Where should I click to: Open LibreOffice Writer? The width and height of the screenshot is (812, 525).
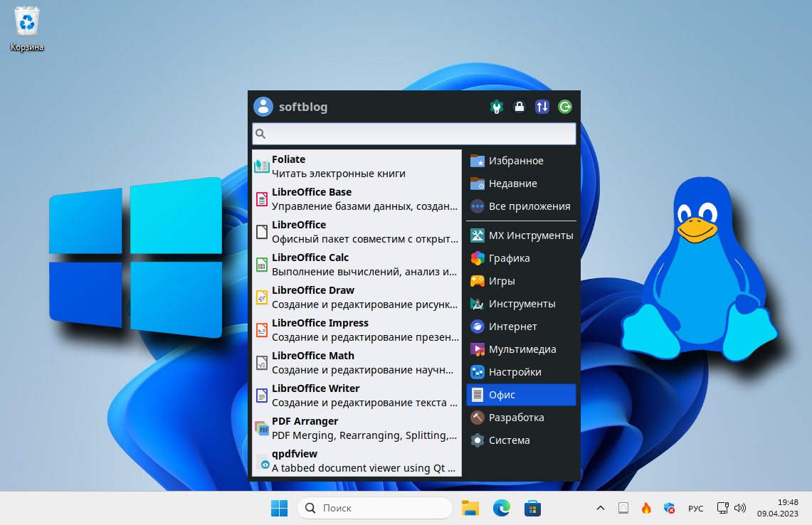357,395
